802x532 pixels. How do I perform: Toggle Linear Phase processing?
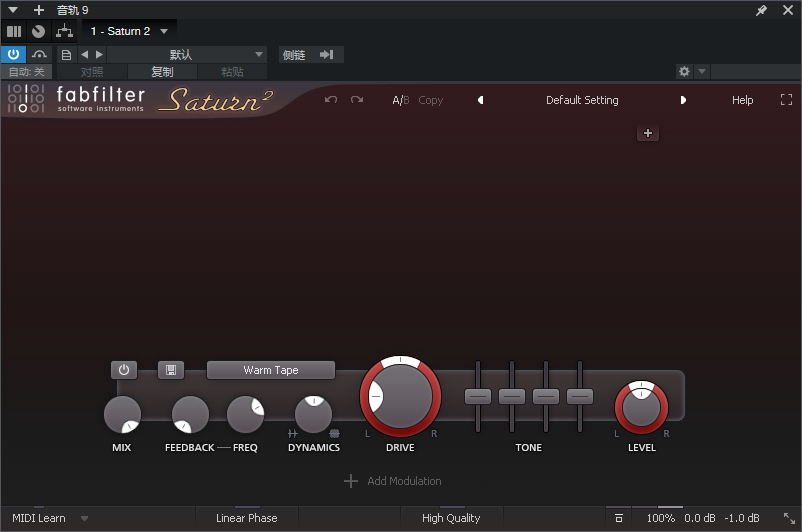247,518
